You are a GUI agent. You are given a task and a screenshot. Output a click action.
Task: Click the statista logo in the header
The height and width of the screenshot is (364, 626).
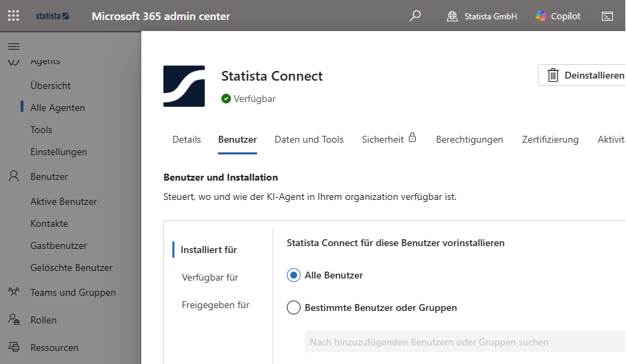[x=52, y=17]
